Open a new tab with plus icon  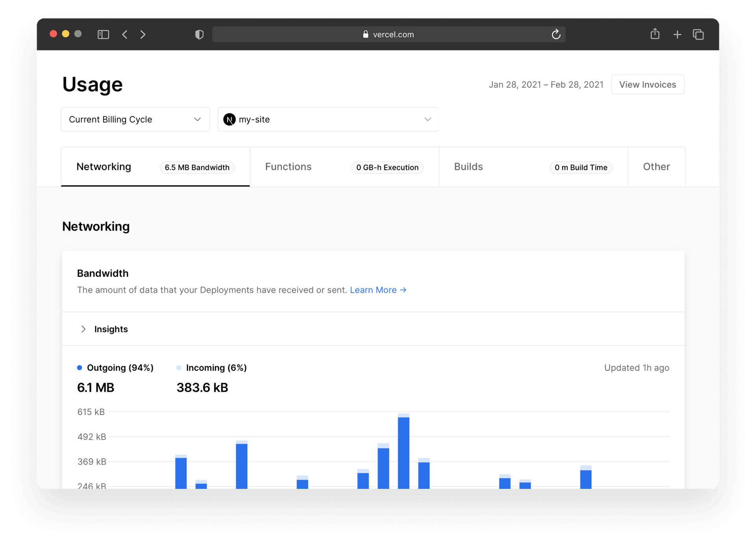coord(677,35)
